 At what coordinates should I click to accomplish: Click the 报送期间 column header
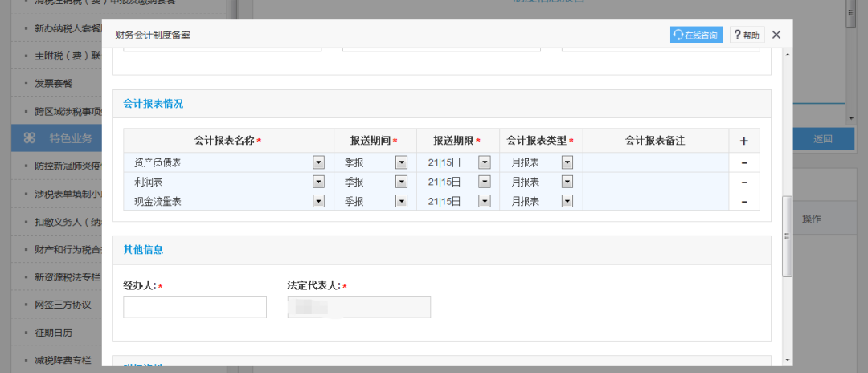pyautogui.click(x=375, y=141)
